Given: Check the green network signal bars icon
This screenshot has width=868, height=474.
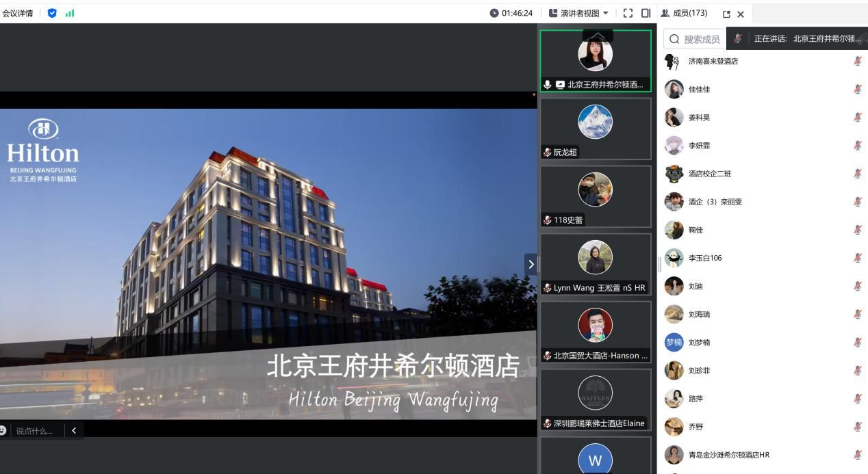Looking at the screenshot, I should [70, 13].
